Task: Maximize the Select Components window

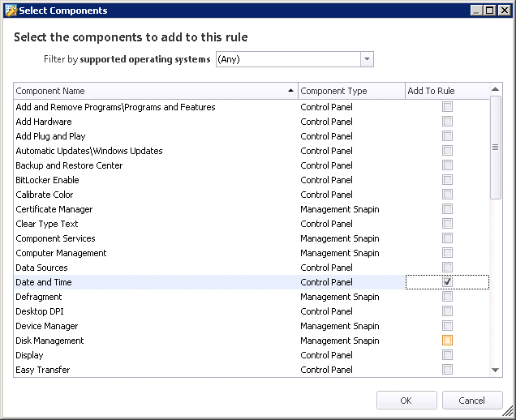Action: click(490, 11)
